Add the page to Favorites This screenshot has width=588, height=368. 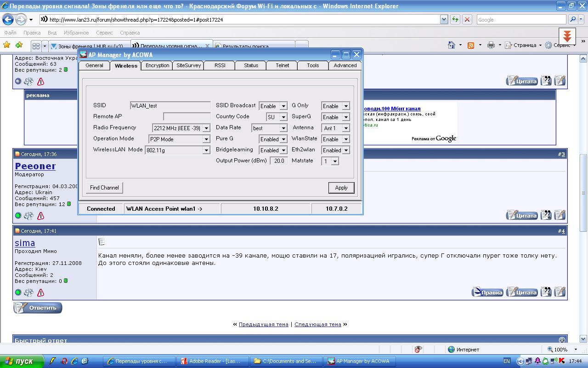[19, 45]
